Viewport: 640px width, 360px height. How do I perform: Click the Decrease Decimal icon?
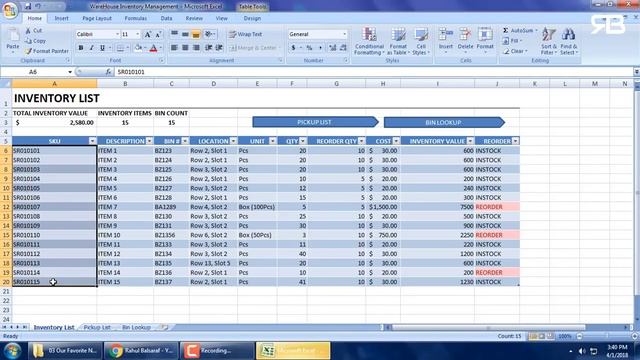(343, 48)
